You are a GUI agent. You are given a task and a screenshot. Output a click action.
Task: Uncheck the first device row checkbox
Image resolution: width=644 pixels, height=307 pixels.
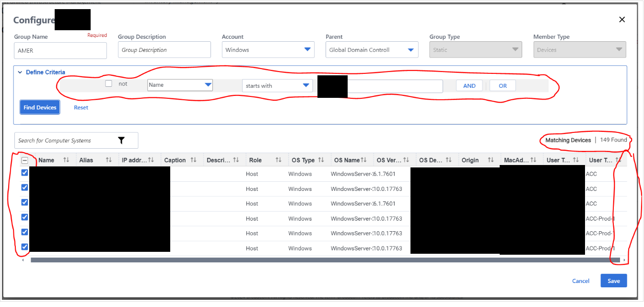[25, 173]
